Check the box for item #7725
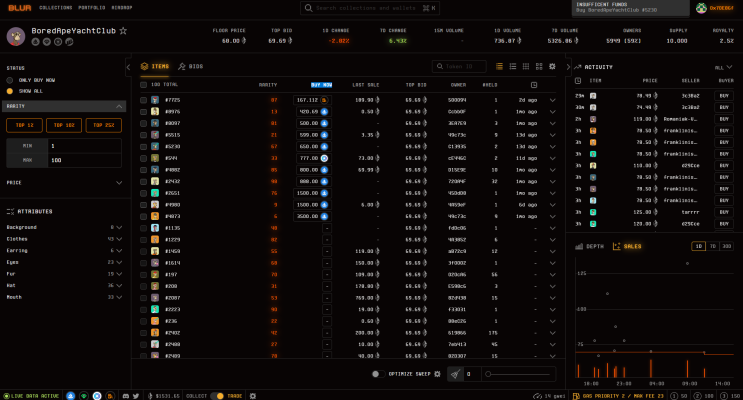Screen dimensions: 743x400 pos(144,100)
